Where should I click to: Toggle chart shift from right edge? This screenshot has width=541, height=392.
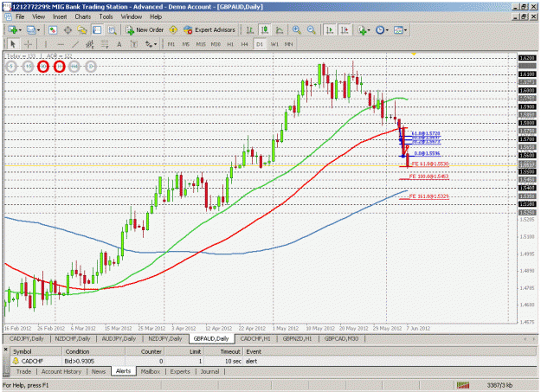pyautogui.click(x=345, y=30)
